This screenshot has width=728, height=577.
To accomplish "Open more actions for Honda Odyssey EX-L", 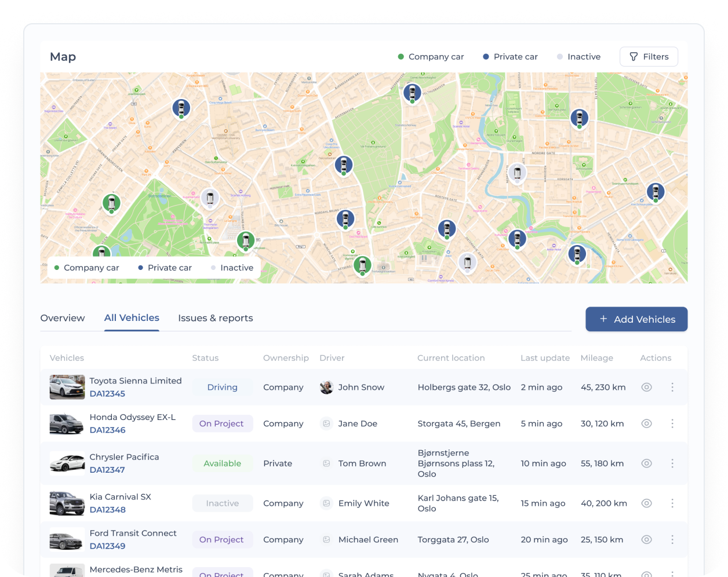I will (x=672, y=424).
